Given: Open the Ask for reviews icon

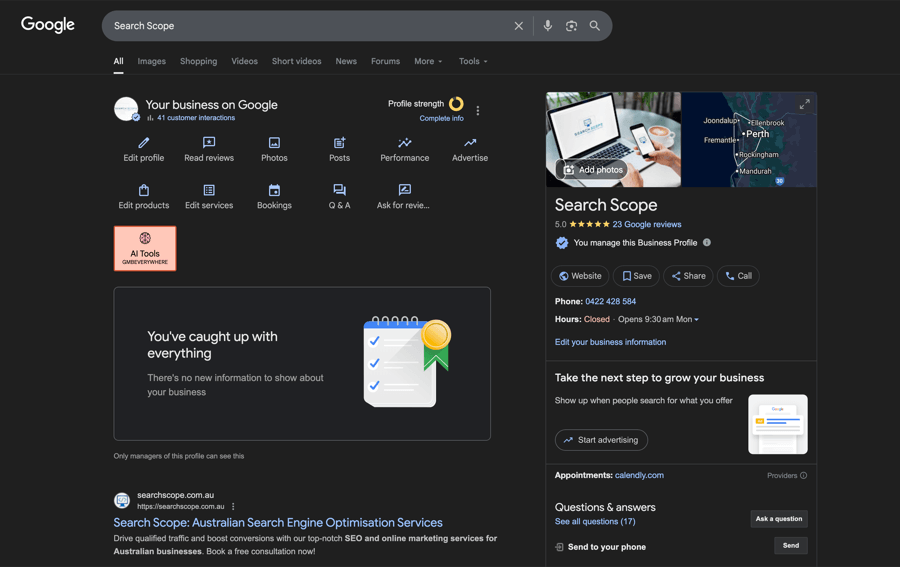Looking at the screenshot, I should pos(405,190).
